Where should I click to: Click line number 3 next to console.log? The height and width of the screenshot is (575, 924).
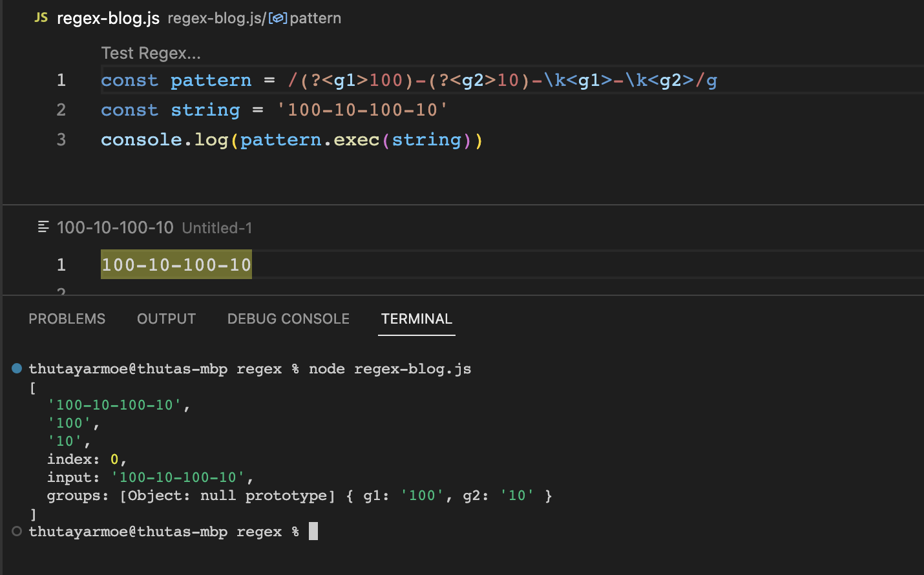tap(61, 140)
